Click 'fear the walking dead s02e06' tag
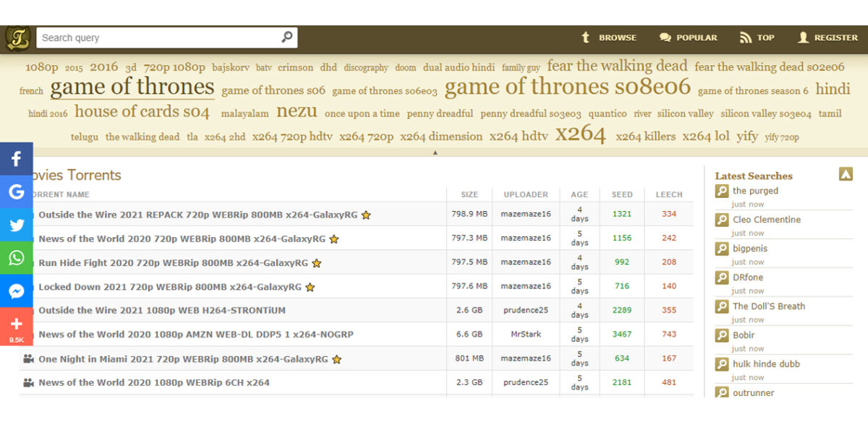The width and height of the screenshot is (868, 422). click(770, 66)
